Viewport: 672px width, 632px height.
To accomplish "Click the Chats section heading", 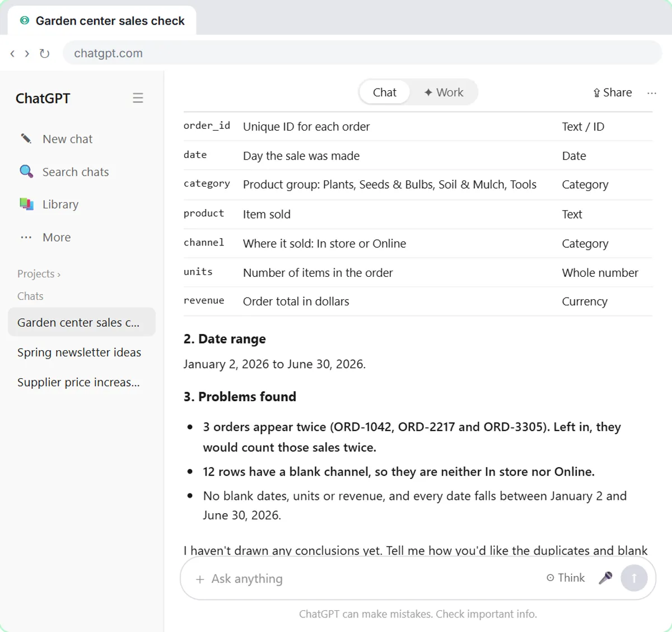I will point(30,296).
